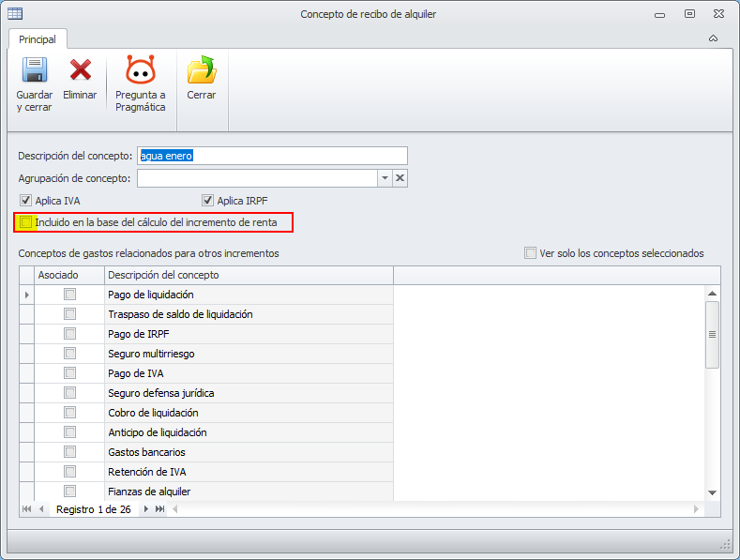This screenshot has width=740, height=560.
Task: Select the Gastos bancarios row text
Action: [146, 452]
